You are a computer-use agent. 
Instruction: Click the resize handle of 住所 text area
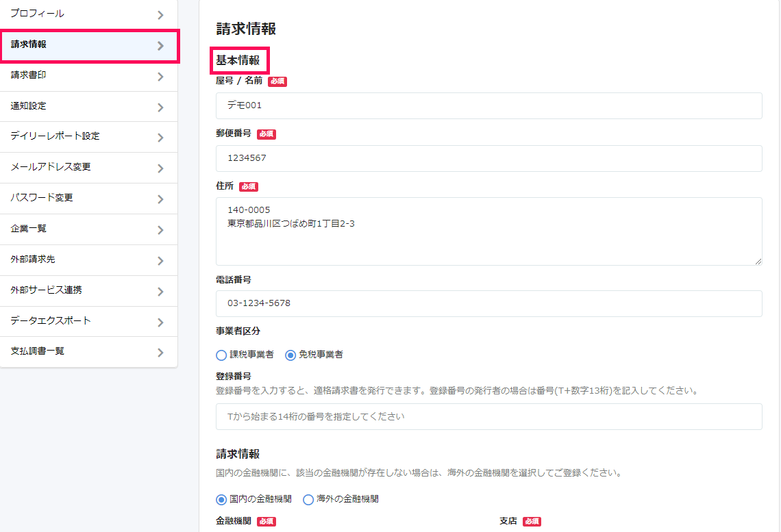pos(758,262)
